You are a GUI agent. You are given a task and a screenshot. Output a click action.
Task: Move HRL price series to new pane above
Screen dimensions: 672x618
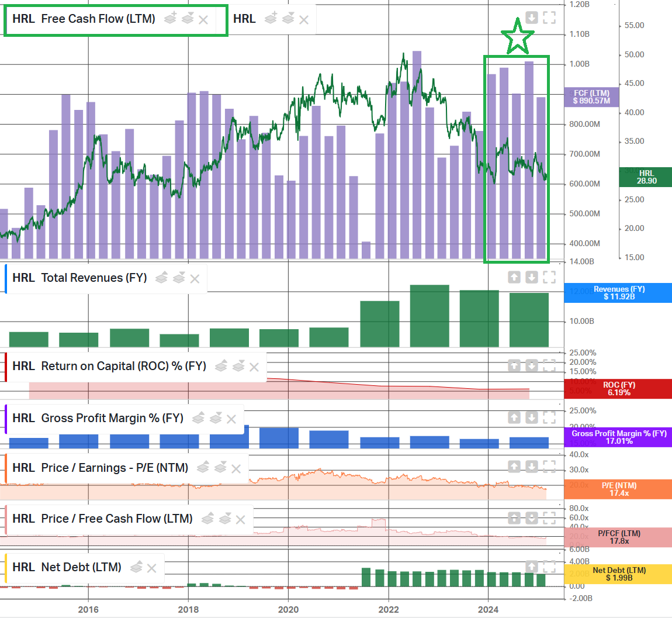(x=271, y=18)
